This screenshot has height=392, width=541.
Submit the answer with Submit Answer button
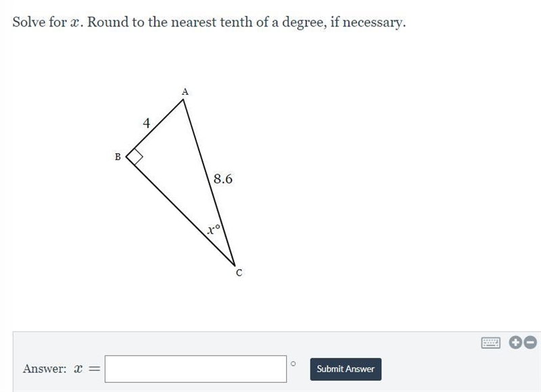point(346,369)
